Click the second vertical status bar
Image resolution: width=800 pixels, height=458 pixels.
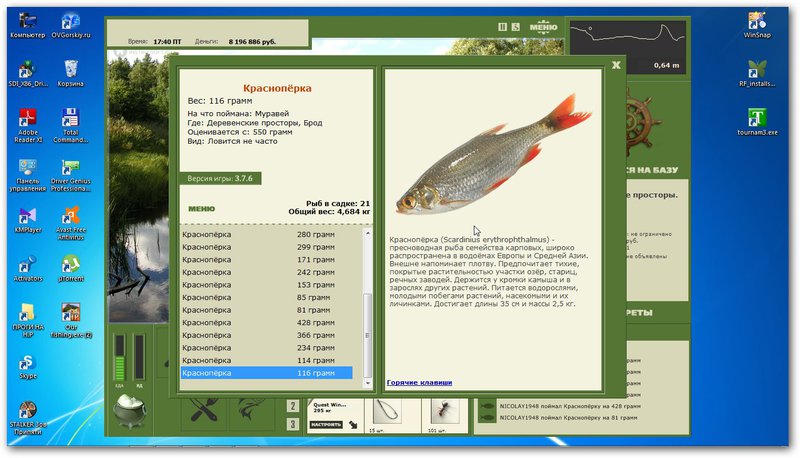(x=139, y=358)
